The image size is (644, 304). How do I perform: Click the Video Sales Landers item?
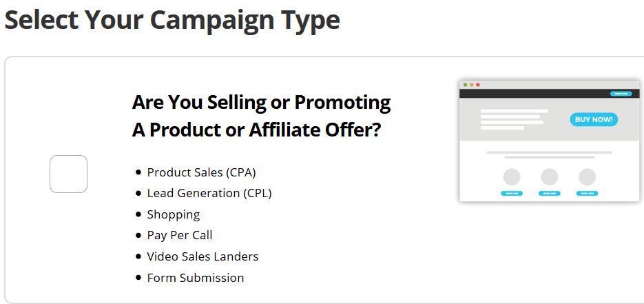[202, 256]
